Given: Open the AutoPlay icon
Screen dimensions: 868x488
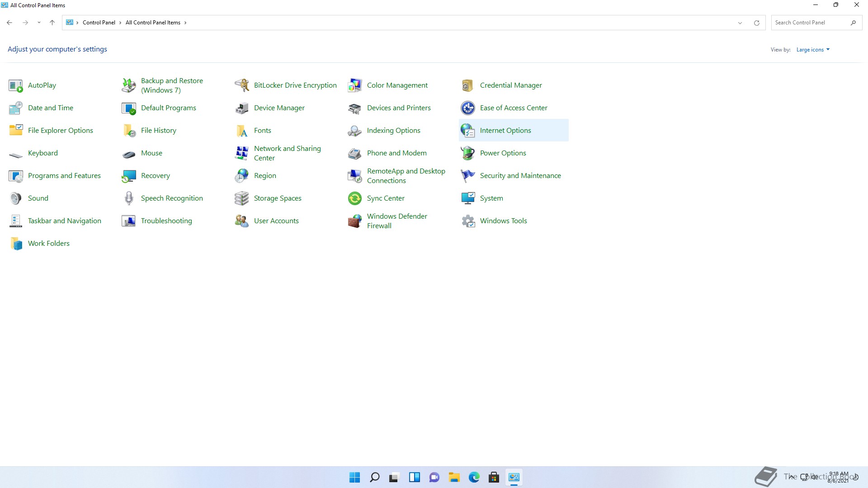Looking at the screenshot, I should (16, 85).
